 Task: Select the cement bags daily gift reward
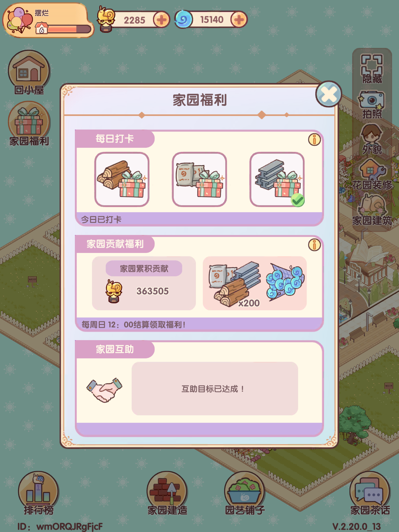click(x=199, y=179)
